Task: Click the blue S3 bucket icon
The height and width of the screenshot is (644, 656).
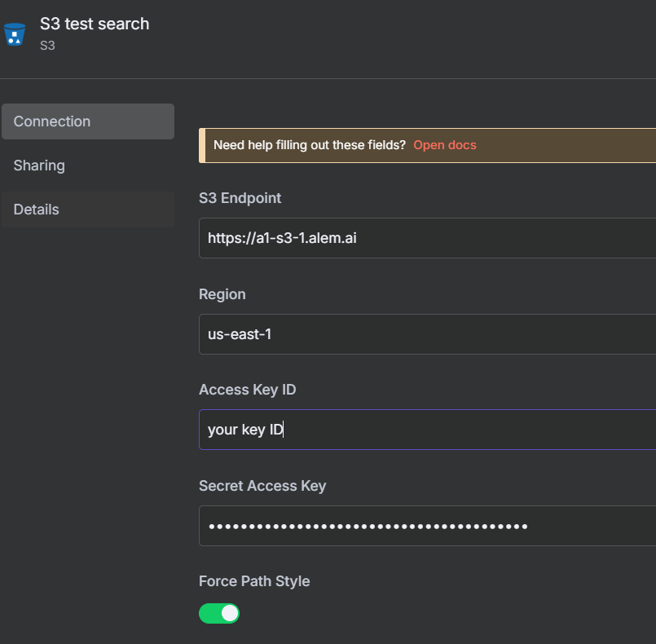Action: (15, 33)
